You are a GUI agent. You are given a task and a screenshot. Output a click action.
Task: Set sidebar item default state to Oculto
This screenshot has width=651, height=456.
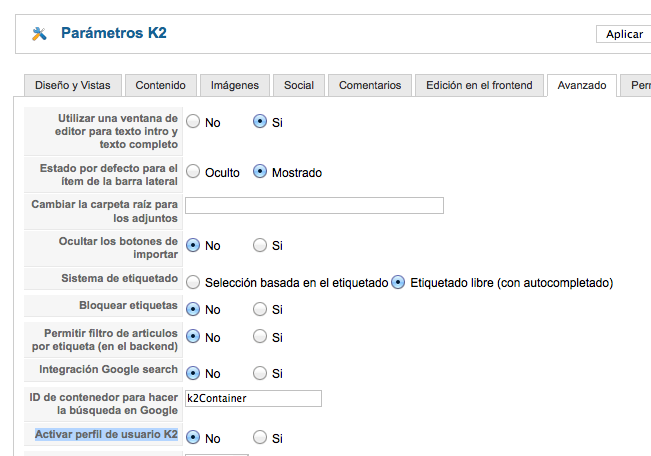click(193, 171)
